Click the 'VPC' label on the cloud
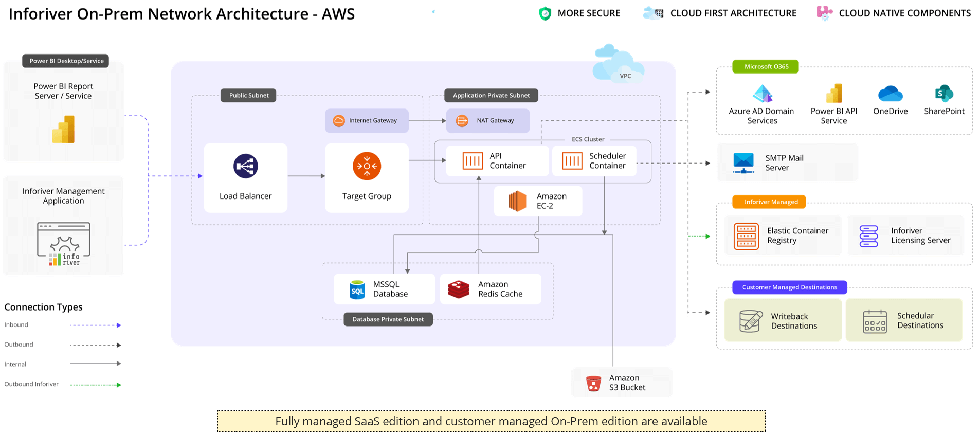Viewport: 980px width, 435px height. [625, 76]
